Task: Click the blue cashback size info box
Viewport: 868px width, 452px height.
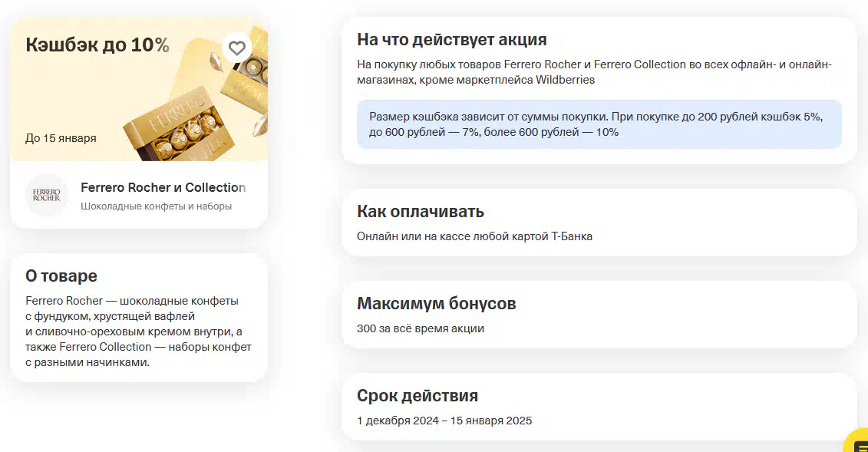Action: [599, 124]
